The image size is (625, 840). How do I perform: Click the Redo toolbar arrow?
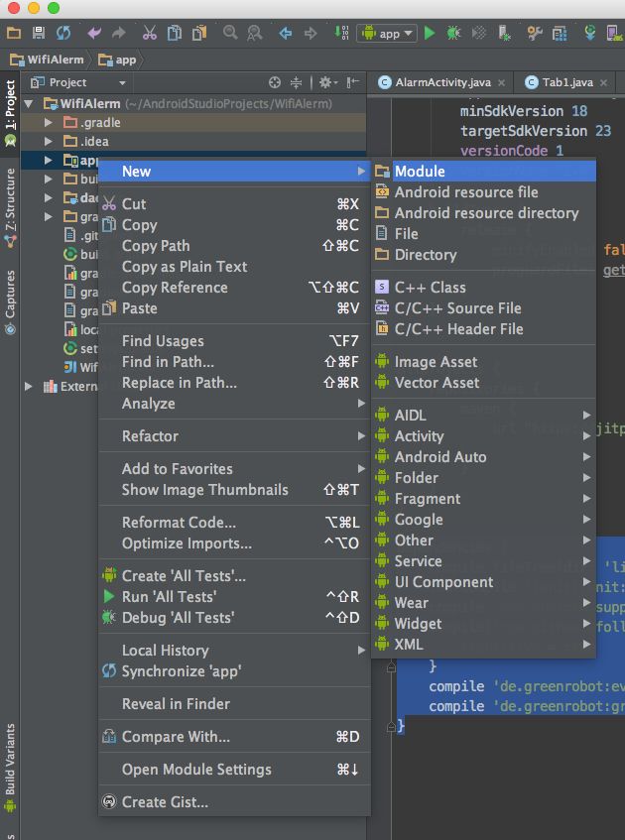(118, 33)
